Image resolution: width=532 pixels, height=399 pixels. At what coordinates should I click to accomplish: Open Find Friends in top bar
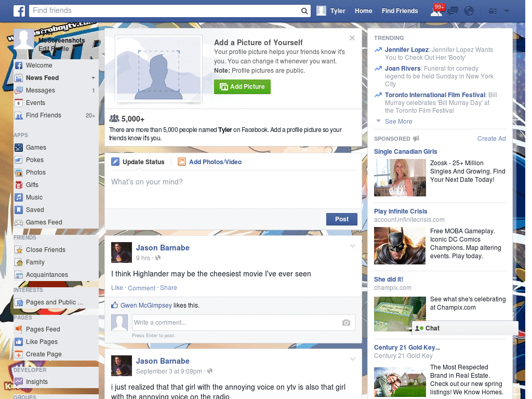pos(400,11)
